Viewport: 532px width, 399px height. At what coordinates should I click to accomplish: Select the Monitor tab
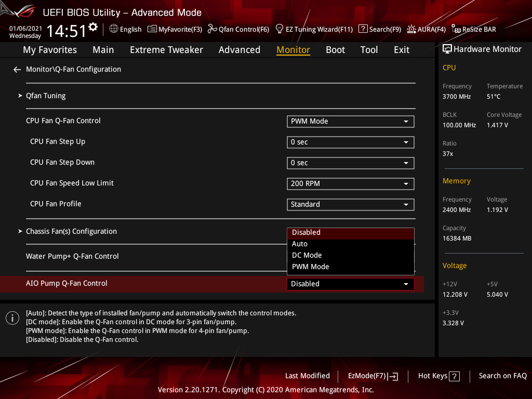(x=293, y=50)
